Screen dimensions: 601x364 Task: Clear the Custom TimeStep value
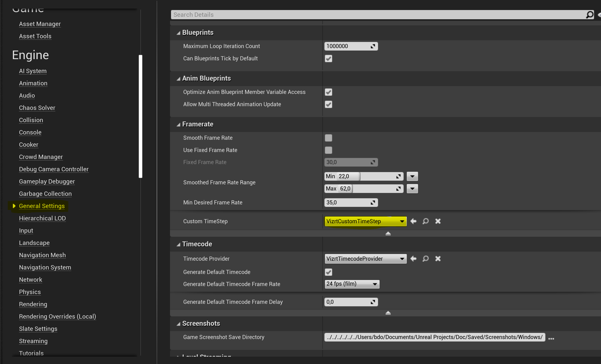[438, 221]
